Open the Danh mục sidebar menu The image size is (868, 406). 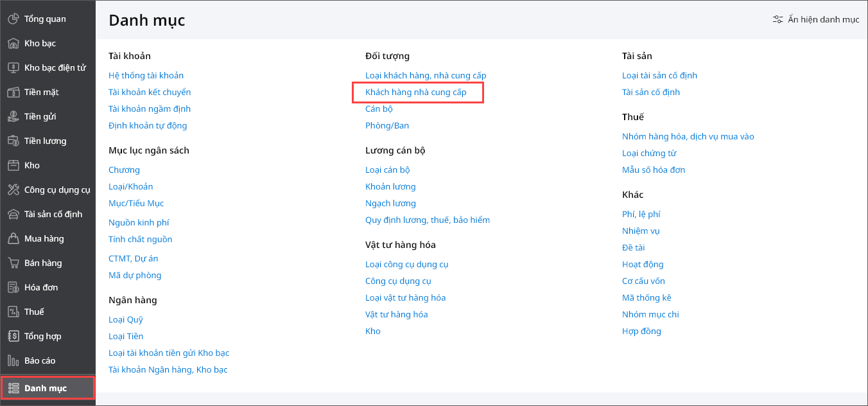coord(45,388)
